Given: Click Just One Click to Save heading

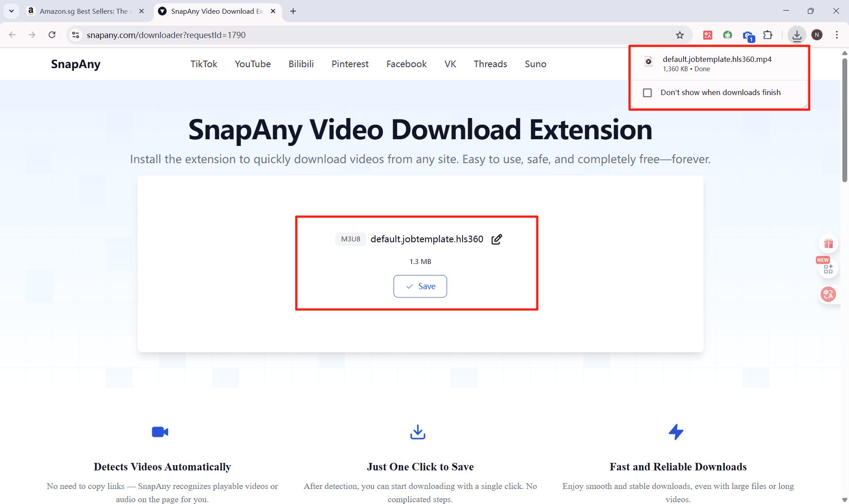Looking at the screenshot, I should (x=420, y=467).
